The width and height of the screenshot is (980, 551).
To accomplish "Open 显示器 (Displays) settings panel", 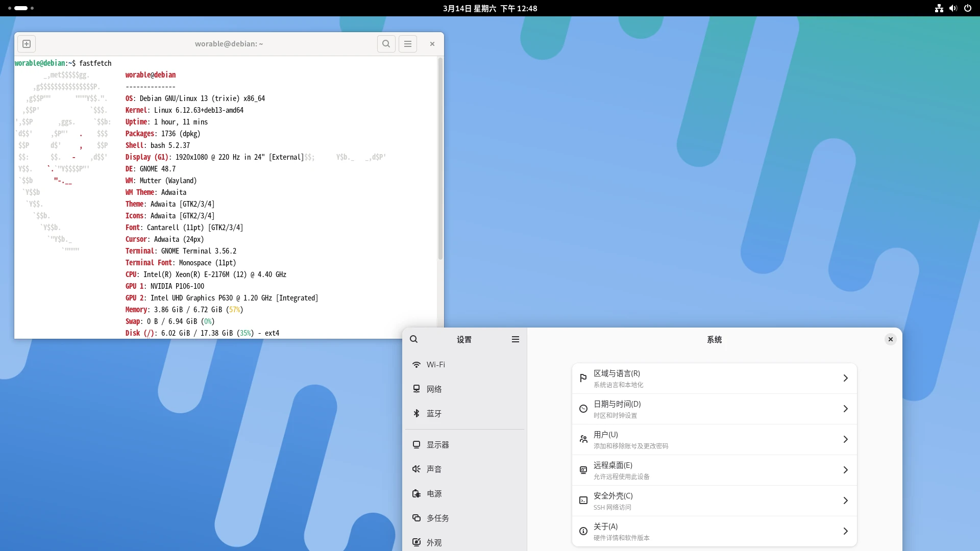I will tap(437, 445).
